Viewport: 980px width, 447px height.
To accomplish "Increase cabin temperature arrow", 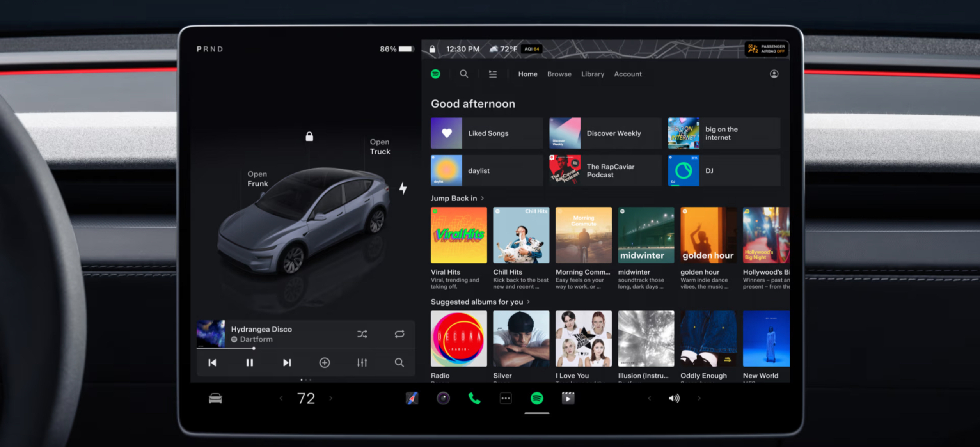I will (331, 398).
